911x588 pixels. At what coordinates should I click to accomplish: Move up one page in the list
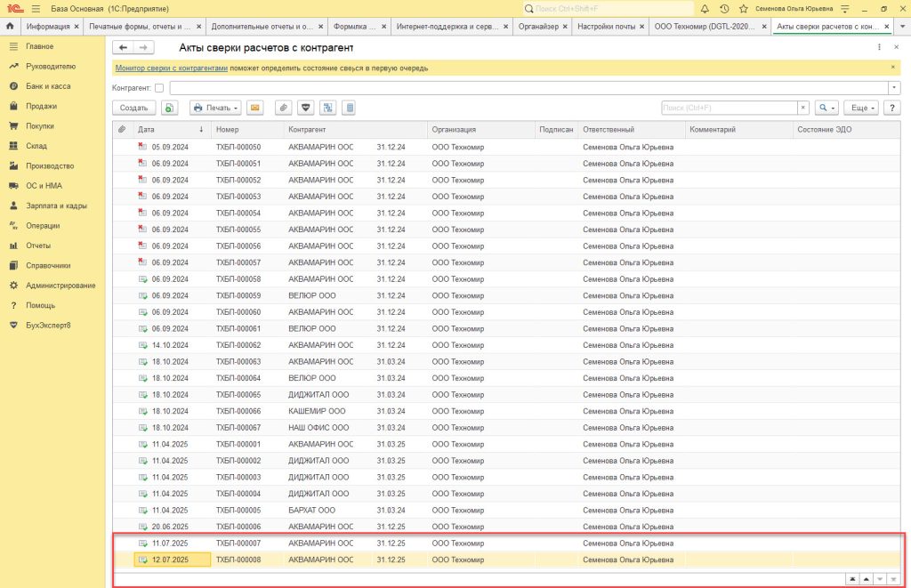click(x=867, y=579)
